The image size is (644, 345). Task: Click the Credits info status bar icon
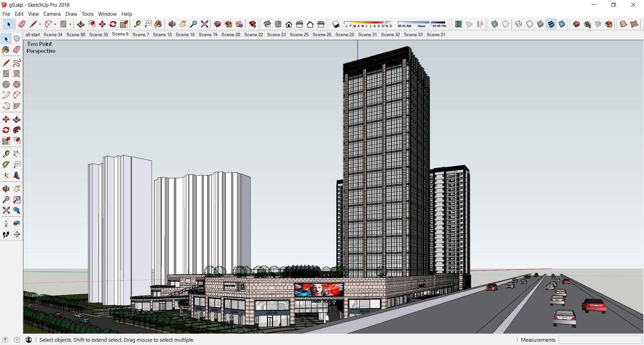[x=17, y=340]
